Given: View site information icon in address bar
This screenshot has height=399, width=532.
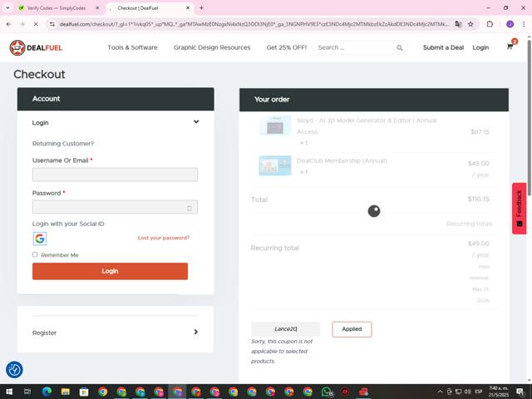Looking at the screenshot, I should pos(52,24).
